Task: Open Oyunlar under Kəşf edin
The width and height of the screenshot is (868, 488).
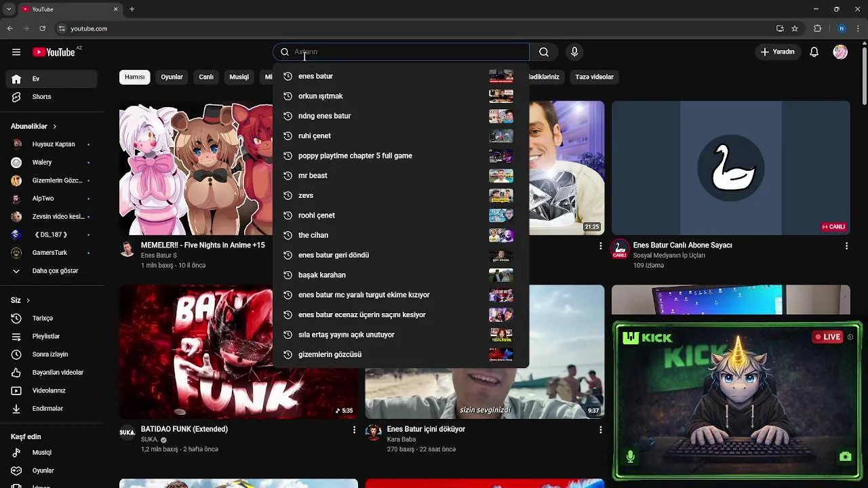Action: click(x=52, y=470)
